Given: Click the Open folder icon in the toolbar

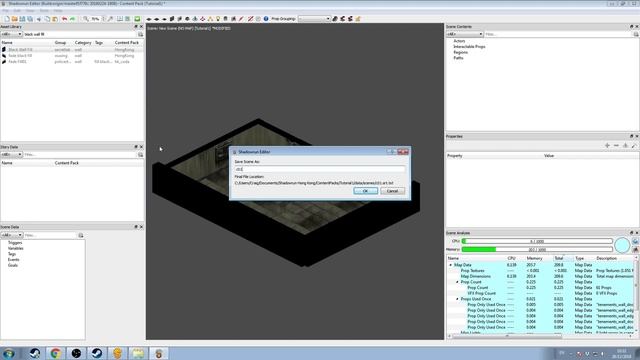Looking at the screenshot, I should [15, 19].
